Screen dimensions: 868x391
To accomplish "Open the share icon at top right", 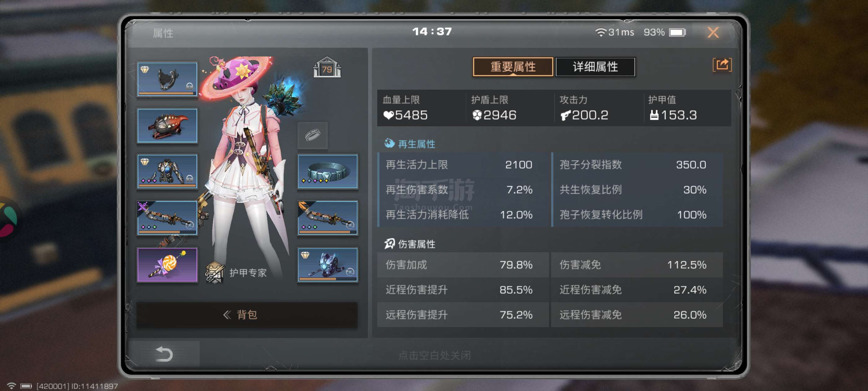I will [722, 65].
